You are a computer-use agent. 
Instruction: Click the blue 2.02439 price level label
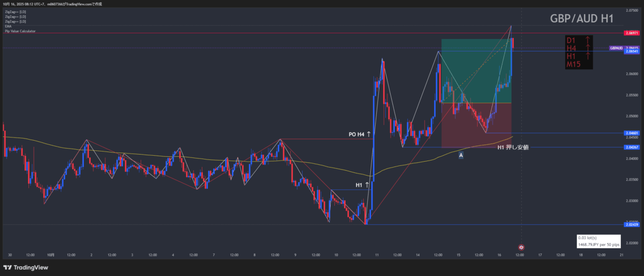pyautogui.click(x=631, y=224)
